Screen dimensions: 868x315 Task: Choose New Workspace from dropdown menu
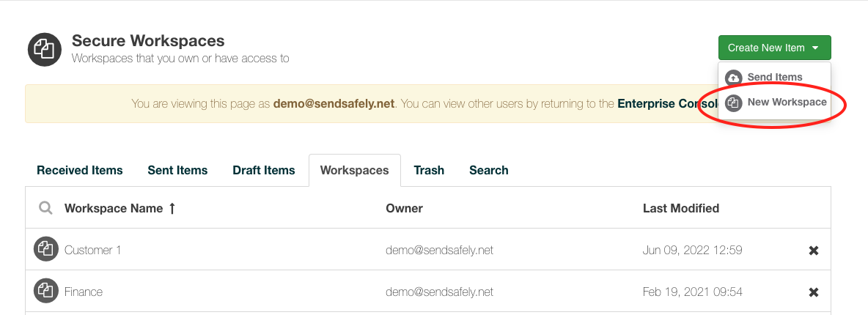tap(787, 103)
